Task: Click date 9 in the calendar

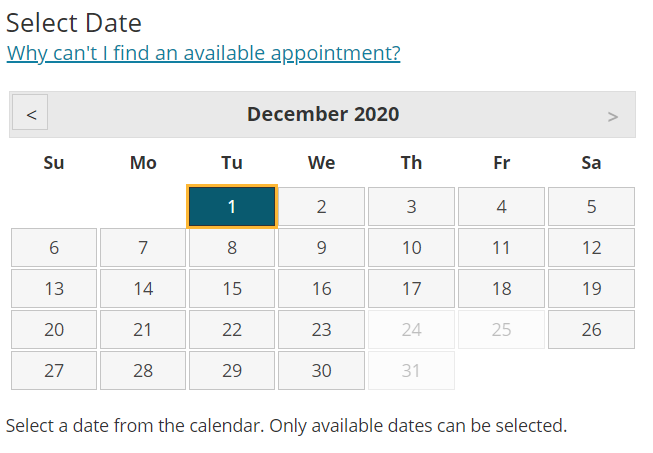Action: click(321, 248)
